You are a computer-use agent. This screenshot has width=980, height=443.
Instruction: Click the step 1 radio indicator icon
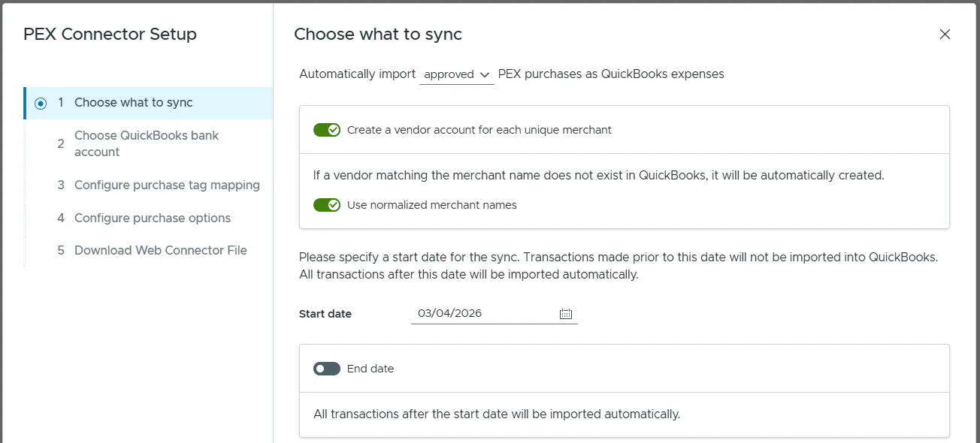point(41,104)
